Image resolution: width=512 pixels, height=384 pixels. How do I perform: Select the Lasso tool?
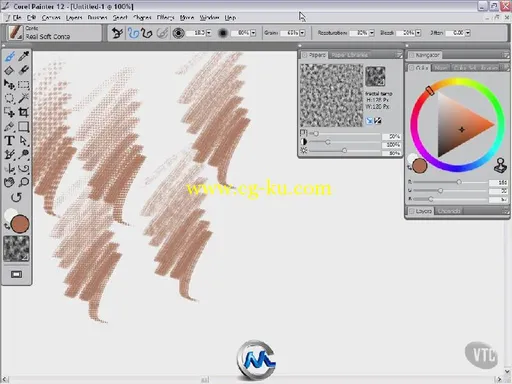pos(9,99)
